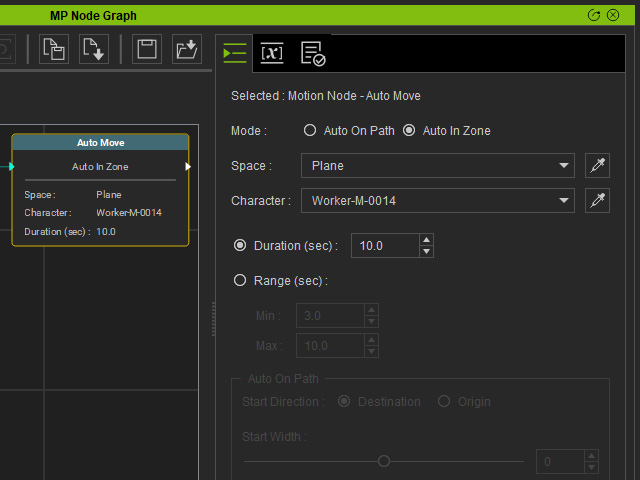Viewport: 640px width, 480px height.
Task: Select the Auto Move node header
Action: coord(100,142)
